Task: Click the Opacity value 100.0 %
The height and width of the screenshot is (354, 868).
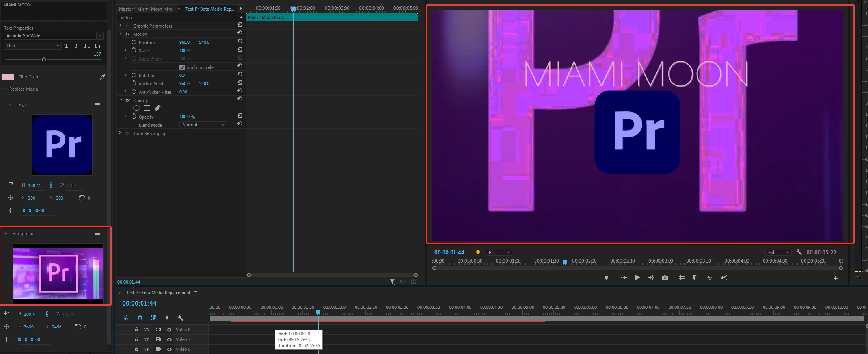Action: (x=187, y=117)
